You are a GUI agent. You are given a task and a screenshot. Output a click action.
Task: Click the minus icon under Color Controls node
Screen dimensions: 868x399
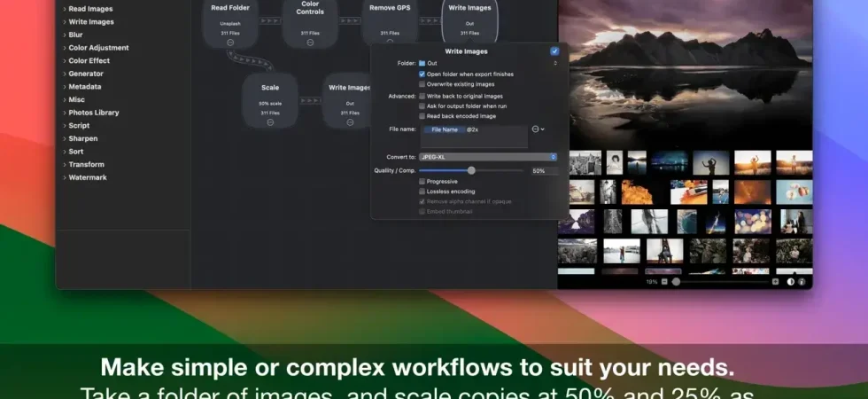tap(310, 43)
